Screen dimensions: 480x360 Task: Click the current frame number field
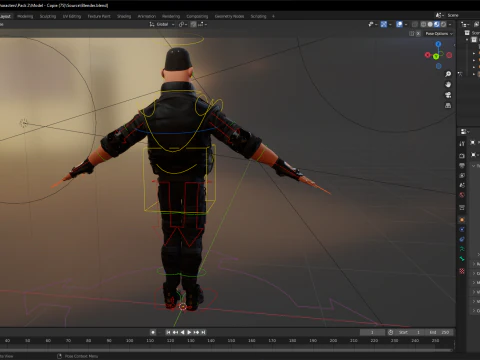372,332
